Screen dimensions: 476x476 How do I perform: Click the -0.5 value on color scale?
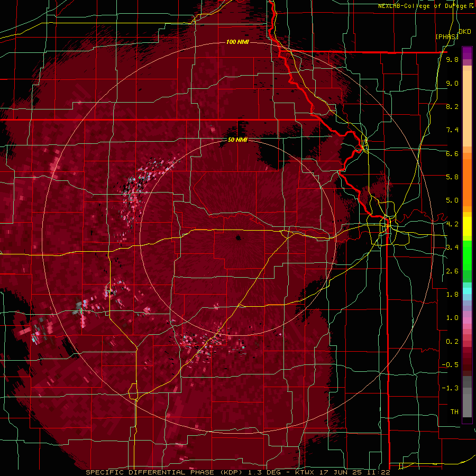pyautogui.click(x=450, y=365)
